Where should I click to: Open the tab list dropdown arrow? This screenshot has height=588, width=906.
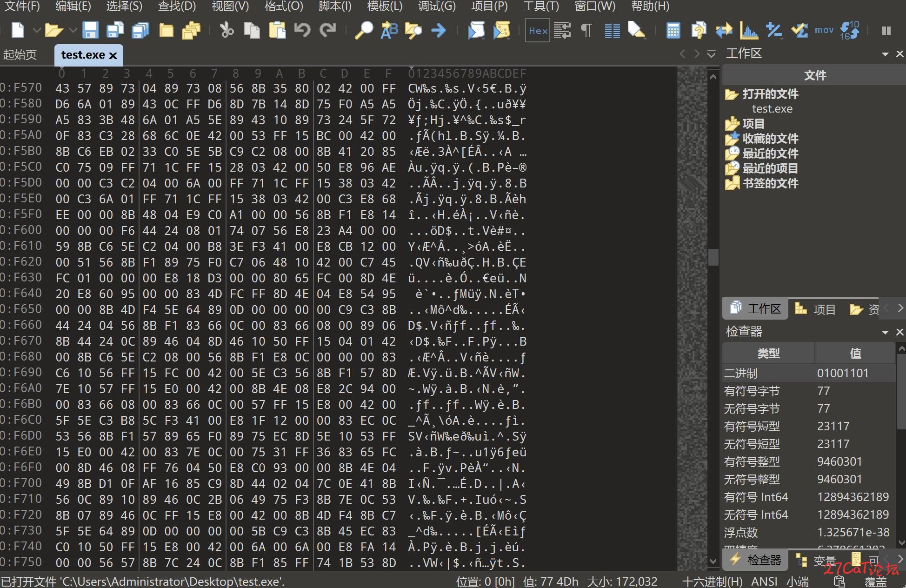pos(711,54)
